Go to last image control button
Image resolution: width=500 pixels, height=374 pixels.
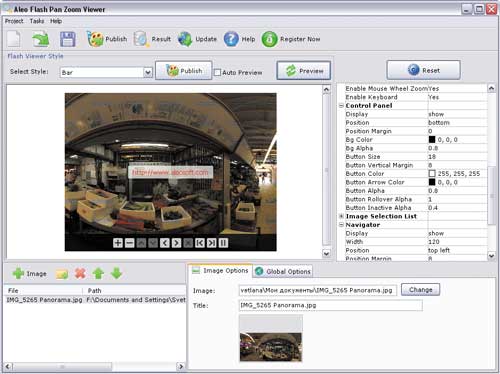point(211,243)
